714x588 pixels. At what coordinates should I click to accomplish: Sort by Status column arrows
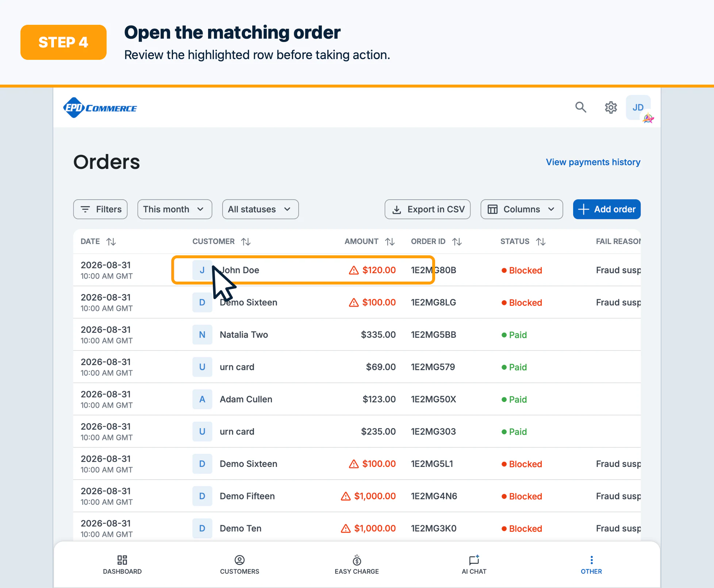[541, 241]
